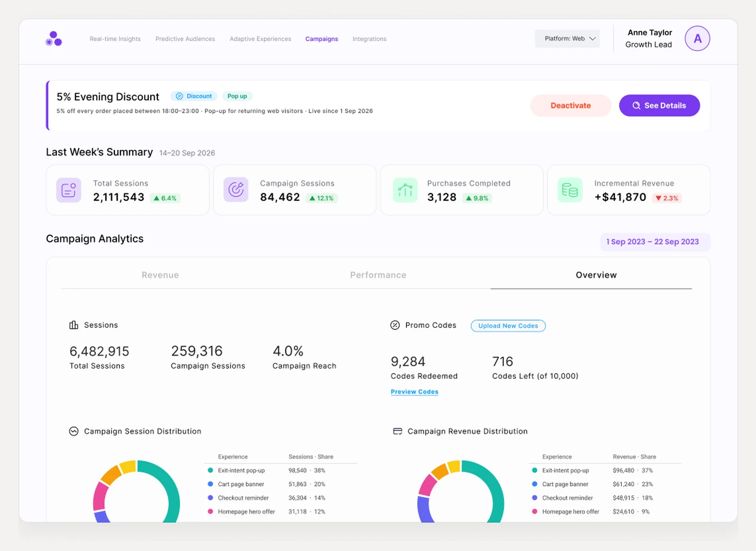Viewport: 756px width, 551px height.
Task: Click the 9.8% Purchases change badge
Action: tap(477, 198)
